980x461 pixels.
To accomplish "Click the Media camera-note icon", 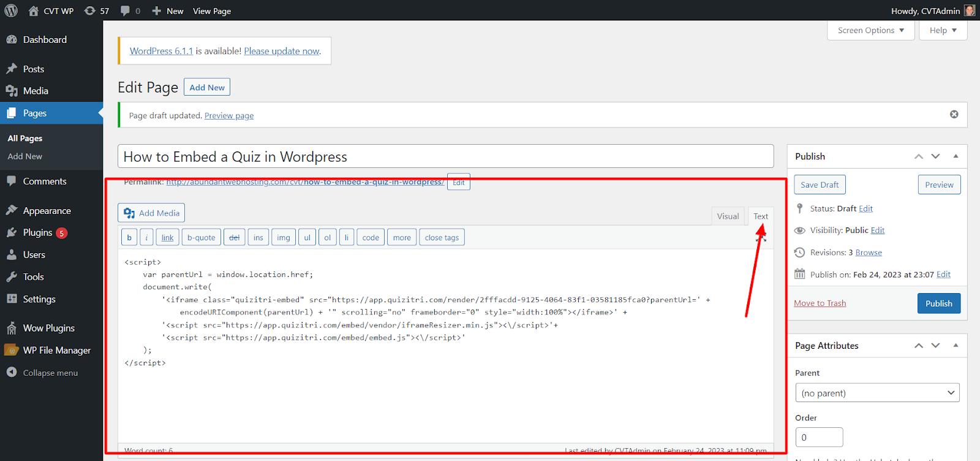I will [12, 91].
